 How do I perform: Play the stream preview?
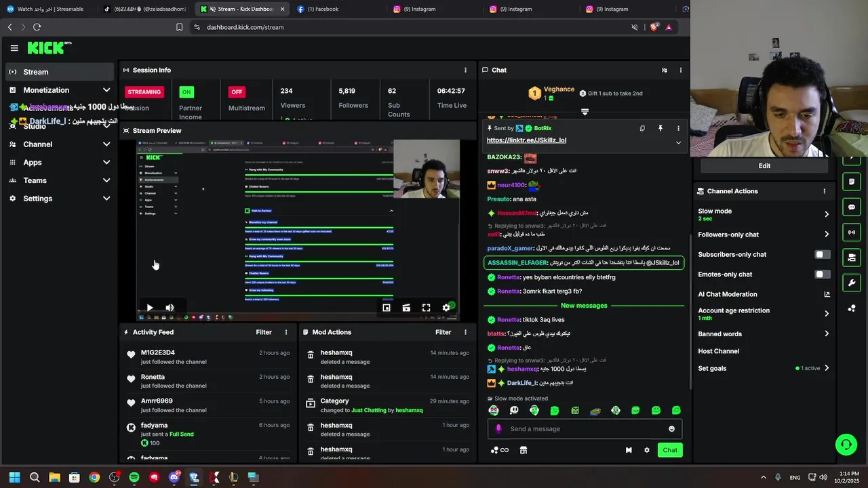(150, 308)
